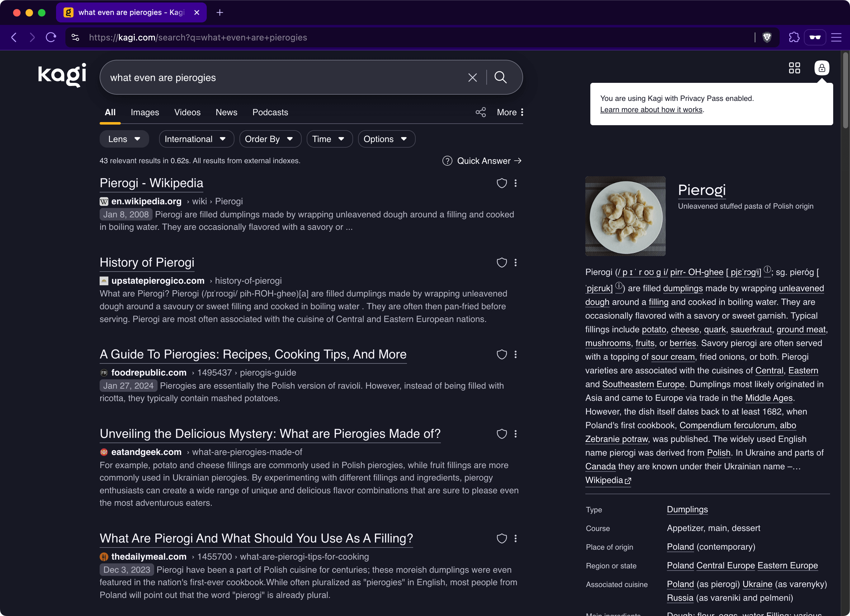This screenshot has width=850, height=616.
Task: Open more options for What Are Pierogi result
Action: 516,538
